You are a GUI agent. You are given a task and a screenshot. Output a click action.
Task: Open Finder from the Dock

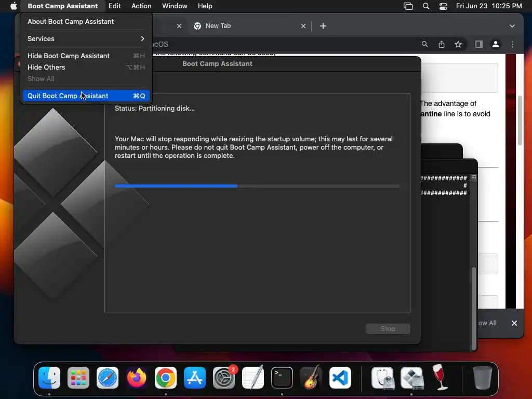pos(49,378)
